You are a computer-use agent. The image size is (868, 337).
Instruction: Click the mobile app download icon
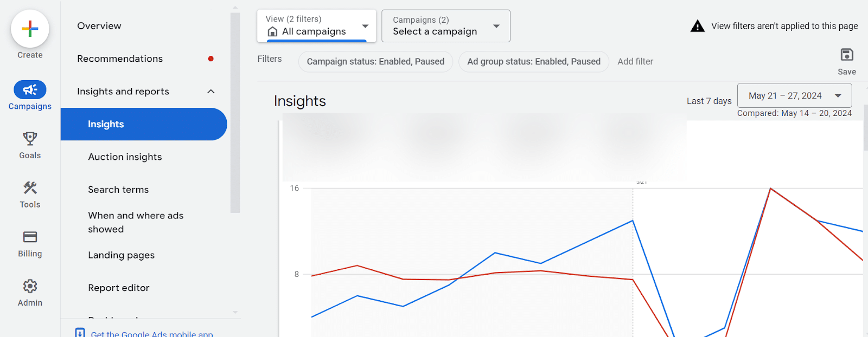pos(80,333)
